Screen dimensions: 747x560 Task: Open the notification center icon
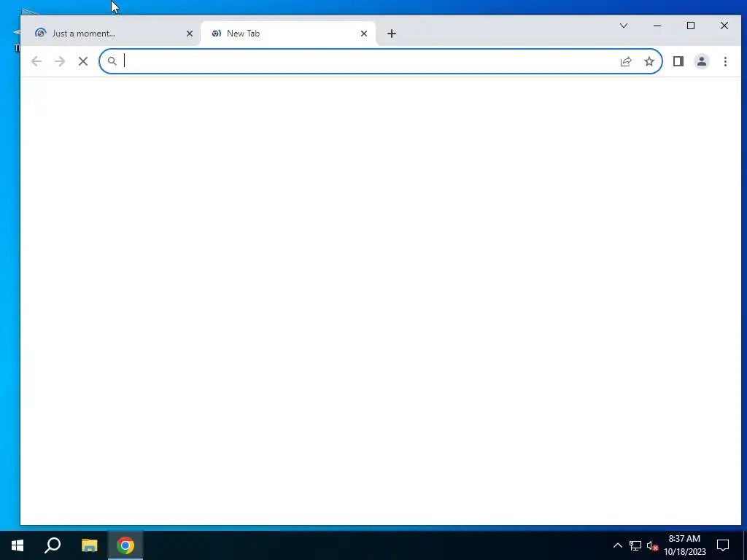tap(723, 545)
